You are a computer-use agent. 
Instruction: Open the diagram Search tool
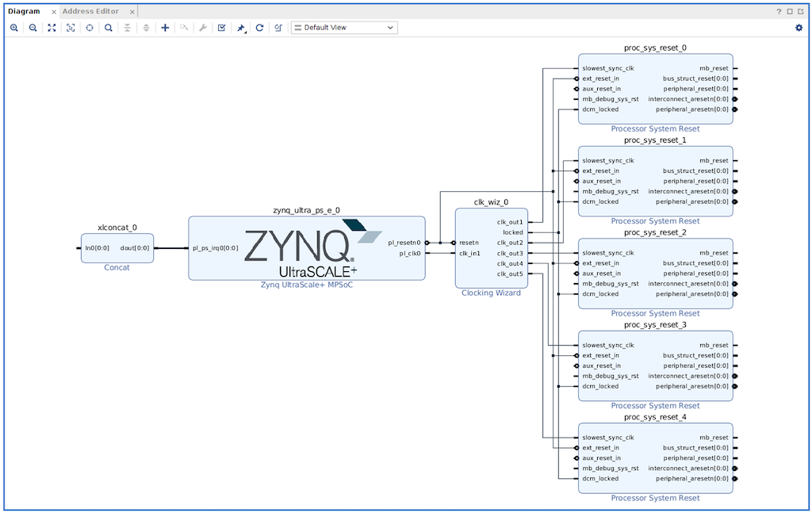[108, 28]
